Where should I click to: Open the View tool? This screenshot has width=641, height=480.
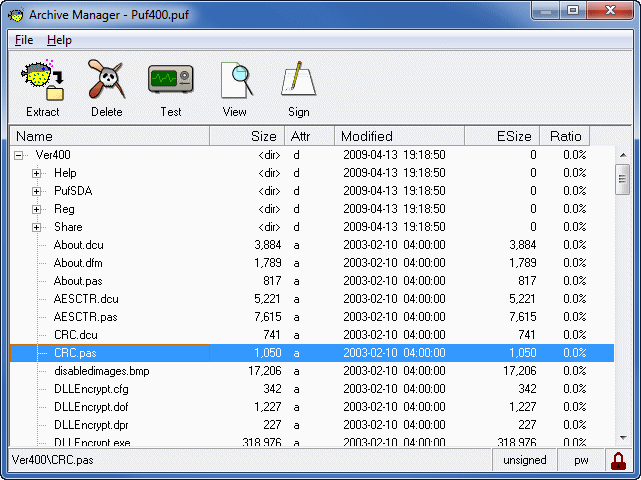click(x=235, y=81)
